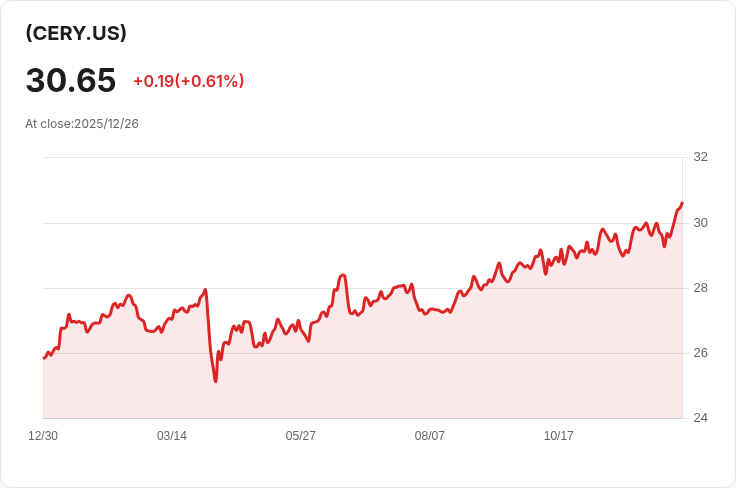Click the CERY.US ticker title

point(76,33)
